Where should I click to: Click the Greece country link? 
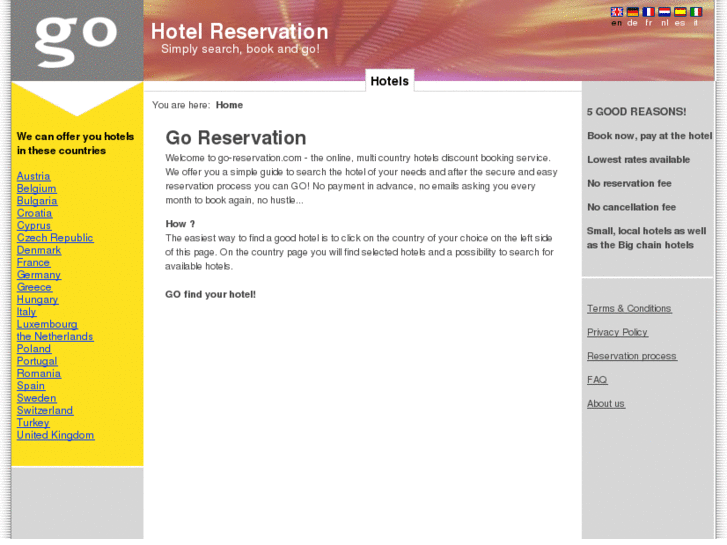[34, 287]
